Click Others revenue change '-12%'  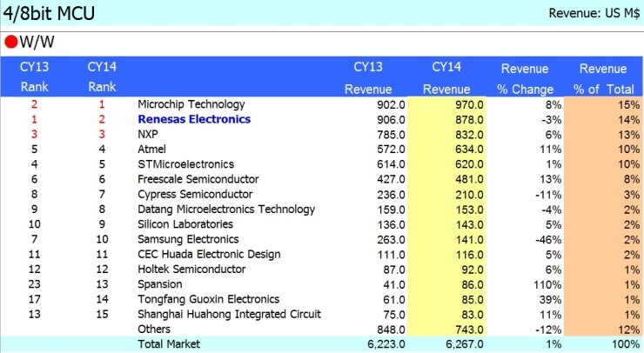[x=548, y=330]
